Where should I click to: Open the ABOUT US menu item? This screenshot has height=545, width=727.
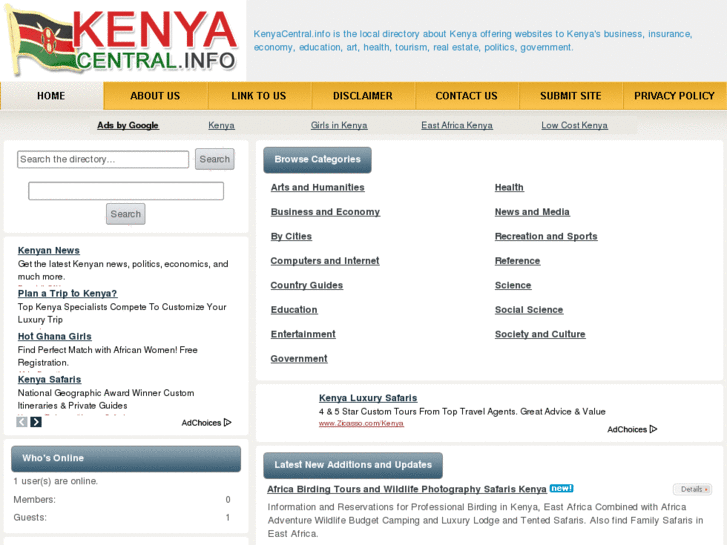[x=155, y=96]
